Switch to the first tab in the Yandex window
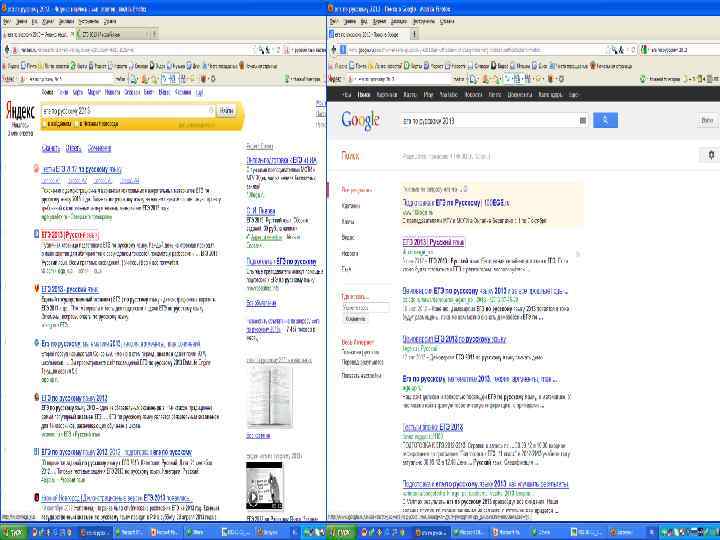The width and height of the screenshot is (720, 540). point(39,34)
